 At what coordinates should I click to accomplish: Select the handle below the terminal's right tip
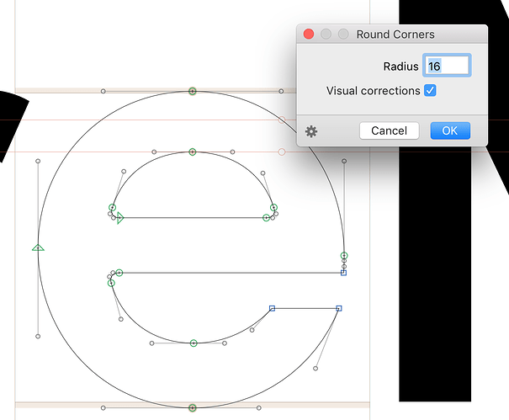pyautogui.click(x=315, y=369)
